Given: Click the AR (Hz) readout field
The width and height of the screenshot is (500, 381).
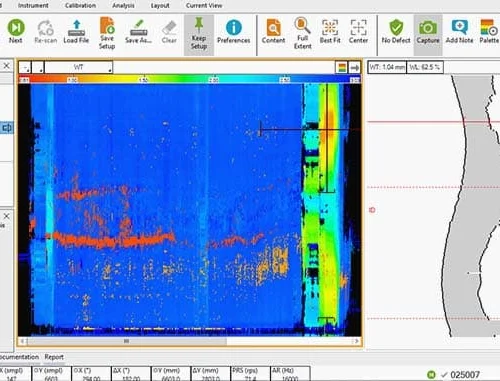Looking at the screenshot, I should (x=290, y=374).
